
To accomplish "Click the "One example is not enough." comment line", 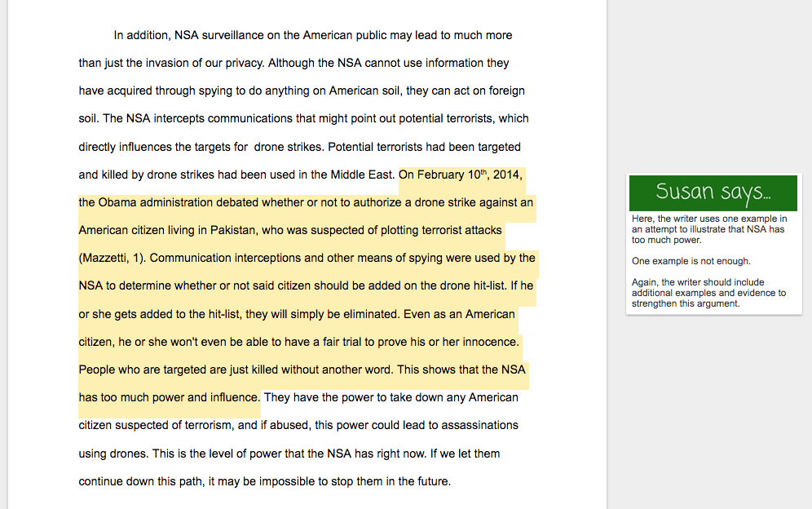I will click(691, 261).
